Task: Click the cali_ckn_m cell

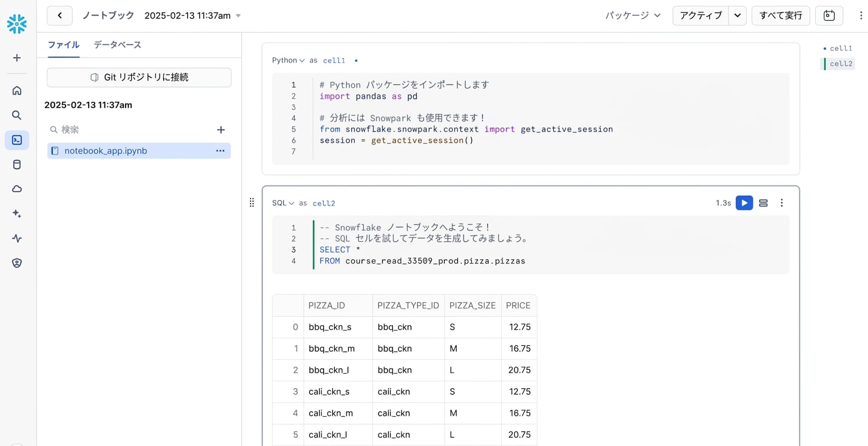Action: [x=338, y=413]
